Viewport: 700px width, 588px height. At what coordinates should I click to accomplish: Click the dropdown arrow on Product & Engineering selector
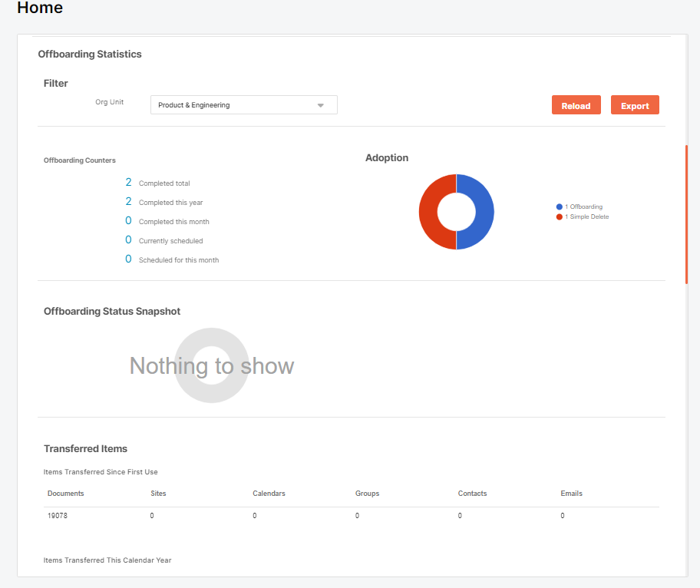320,104
